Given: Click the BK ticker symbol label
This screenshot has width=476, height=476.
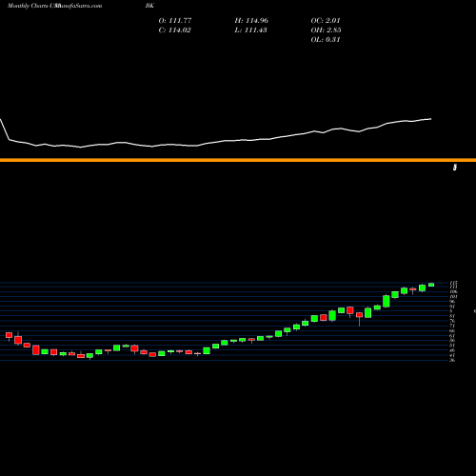Looking at the screenshot, I should [x=149, y=6].
